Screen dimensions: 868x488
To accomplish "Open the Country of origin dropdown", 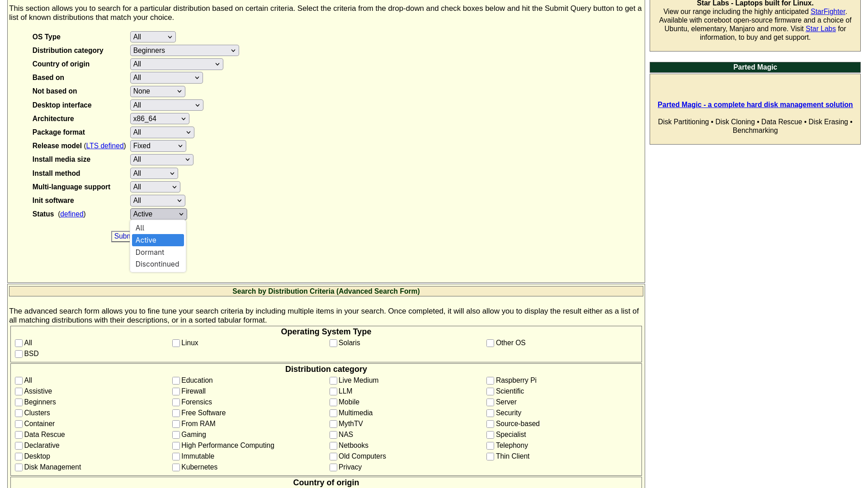I will coord(176,64).
